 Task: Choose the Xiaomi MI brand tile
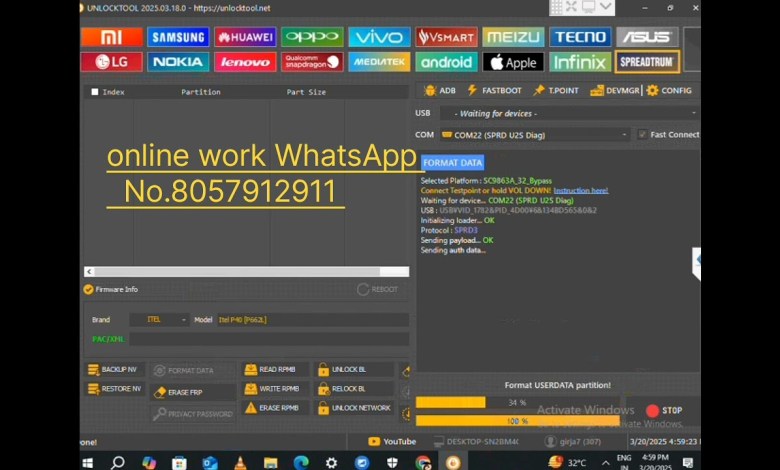(111, 37)
